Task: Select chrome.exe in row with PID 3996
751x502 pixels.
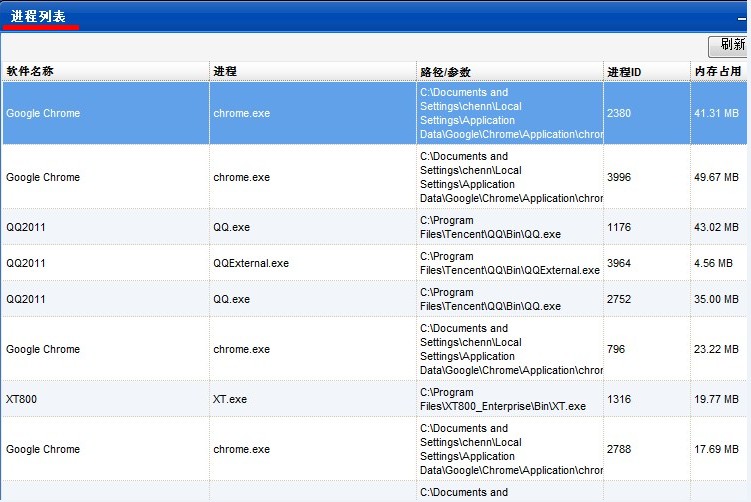Action: (x=241, y=177)
